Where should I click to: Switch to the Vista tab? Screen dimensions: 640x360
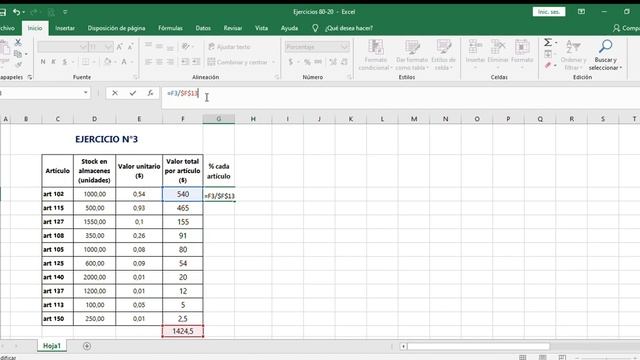(261, 28)
